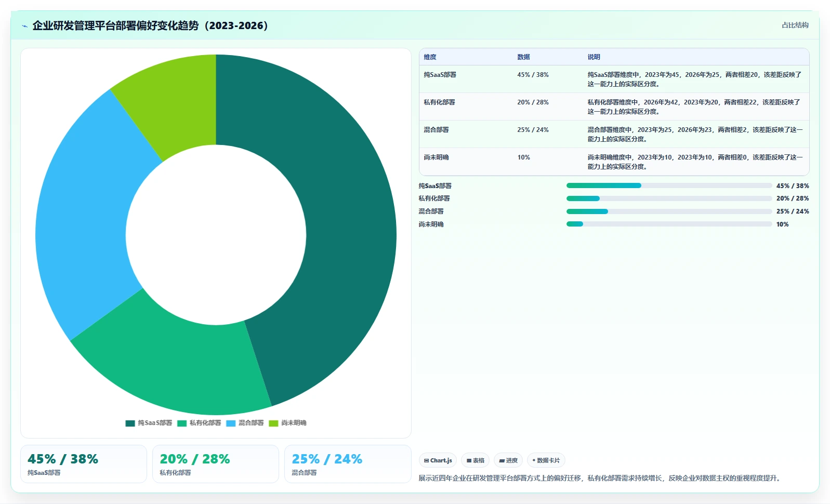The image size is (830, 504).
Task: Click the table note mentioning 两者相差22
Action: tap(694, 107)
